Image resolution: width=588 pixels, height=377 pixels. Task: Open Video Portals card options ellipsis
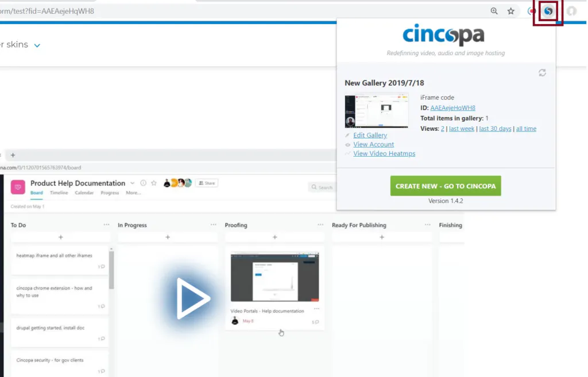click(x=316, y=309)
